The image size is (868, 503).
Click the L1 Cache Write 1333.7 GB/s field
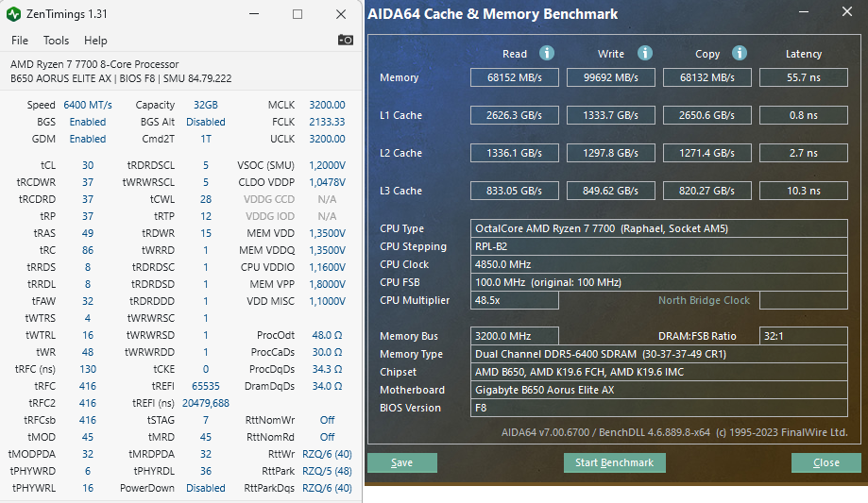[610, 115]
